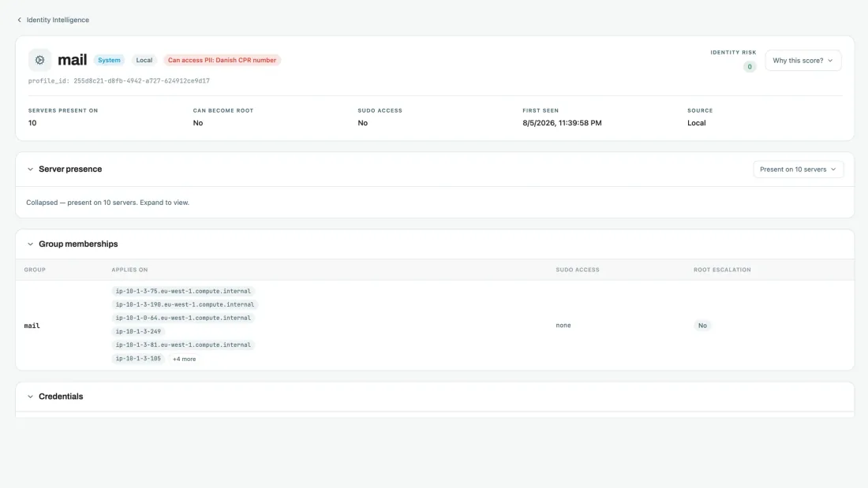Click server chip ip-10-1-3-75.eu-west-1.compute.internal

[x=183, y=291]
